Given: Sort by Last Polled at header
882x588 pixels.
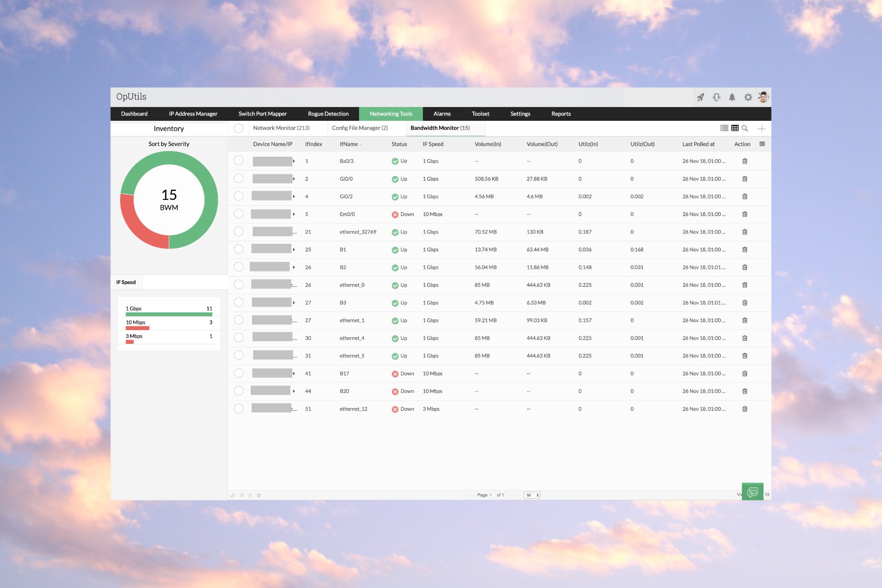Looking at the screenshot, I should [698, 144].
